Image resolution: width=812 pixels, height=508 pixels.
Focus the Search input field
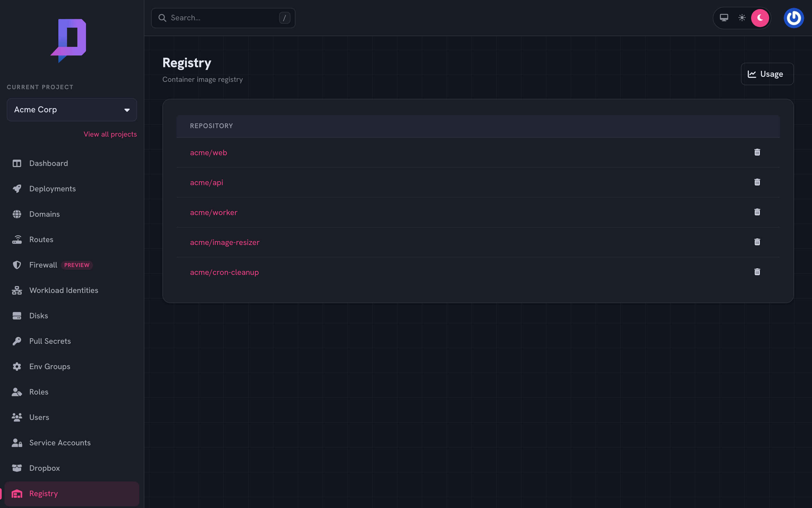click(223, 18)
